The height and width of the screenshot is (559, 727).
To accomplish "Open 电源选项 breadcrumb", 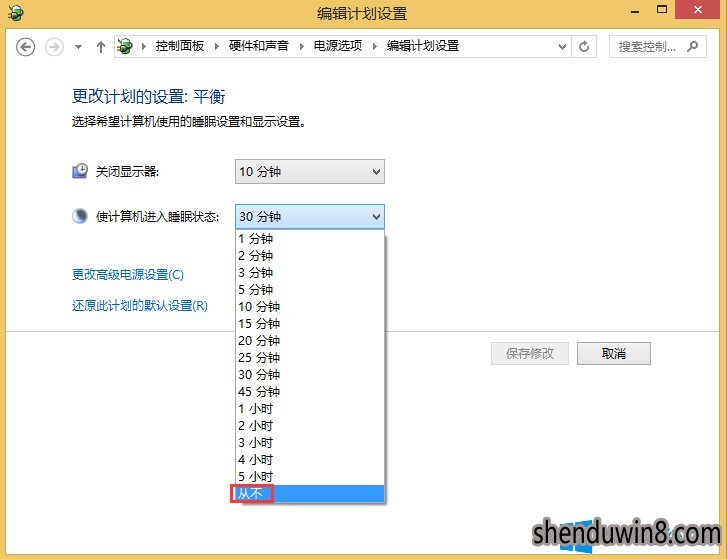I will tap(338, 46).
